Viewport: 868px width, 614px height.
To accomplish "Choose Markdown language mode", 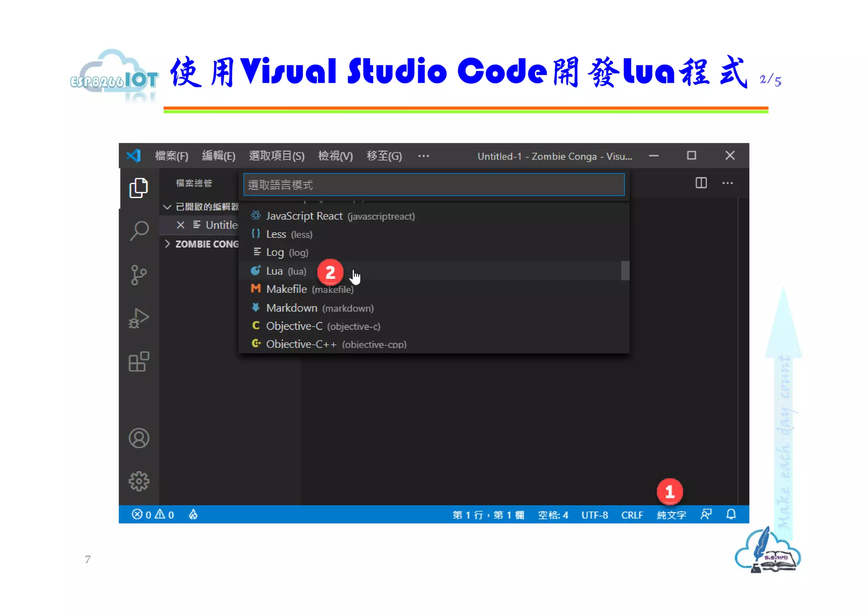I will (x=430, y=308).
